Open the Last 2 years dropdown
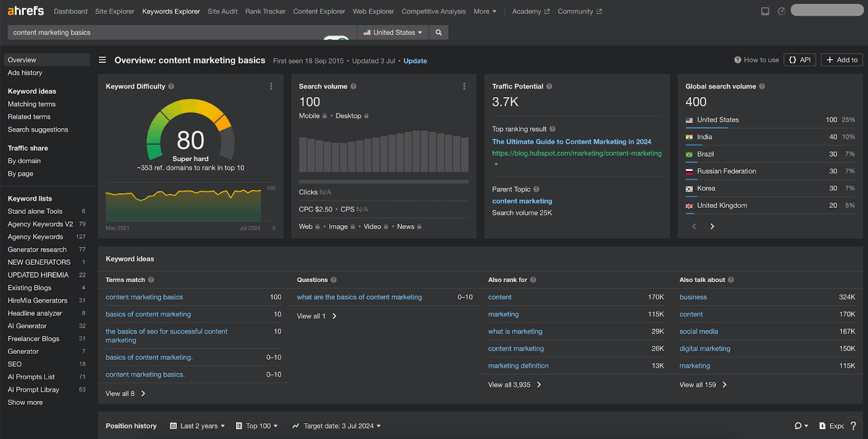The image size is (868, 439). pyautogui.click(x=197, y=426)
